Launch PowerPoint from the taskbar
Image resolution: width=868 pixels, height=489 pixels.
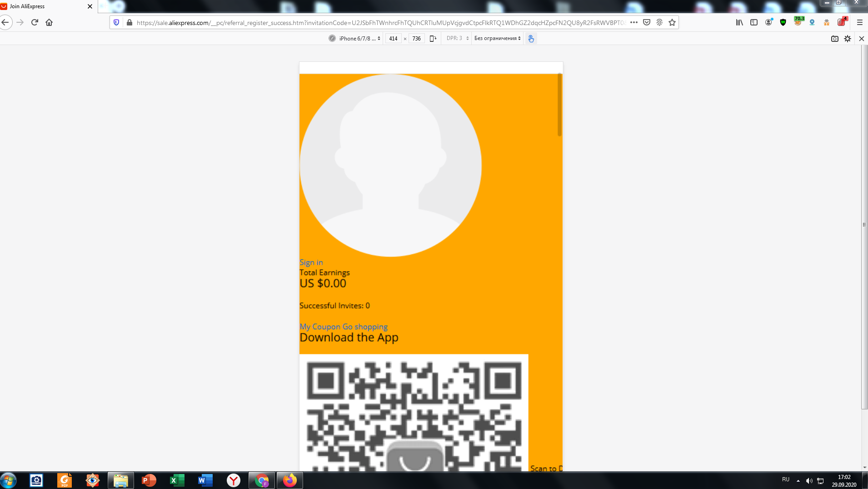pyautogui.click(x=149, y=480)
